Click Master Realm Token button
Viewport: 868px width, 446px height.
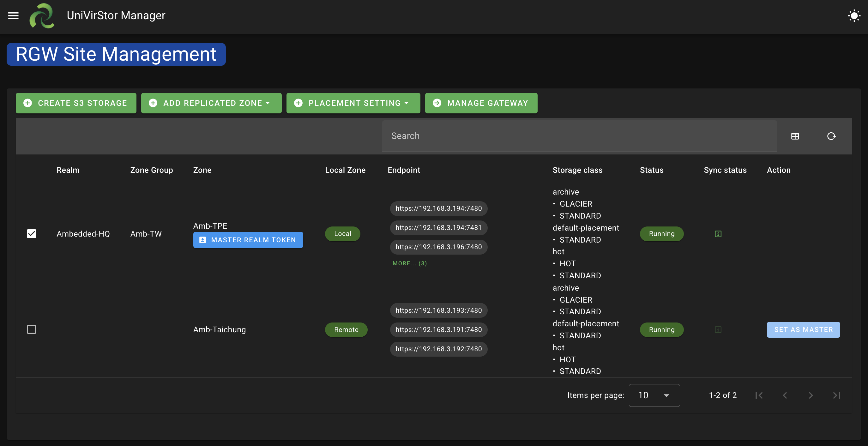(248, 240)
